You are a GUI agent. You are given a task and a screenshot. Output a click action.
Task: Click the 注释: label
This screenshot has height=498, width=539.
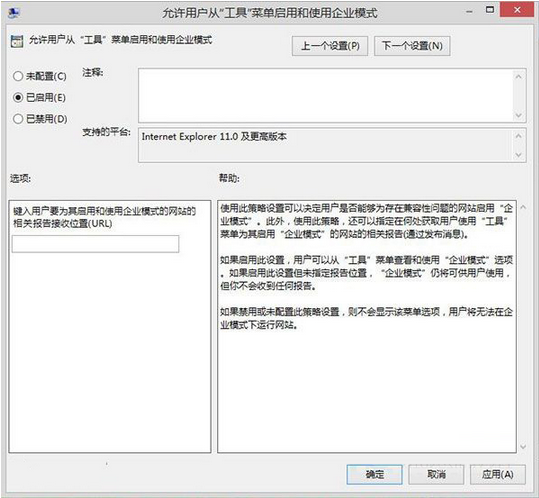92,73
